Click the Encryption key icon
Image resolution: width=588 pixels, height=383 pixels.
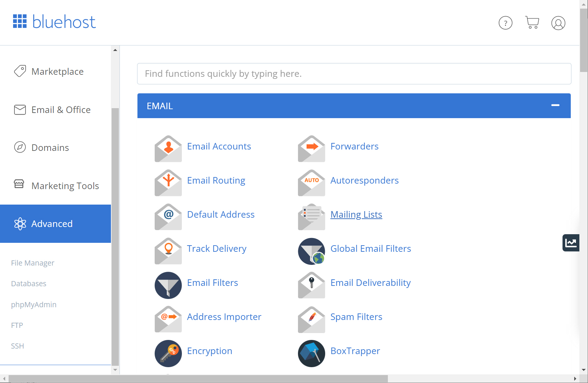click(x=168, y=353)
